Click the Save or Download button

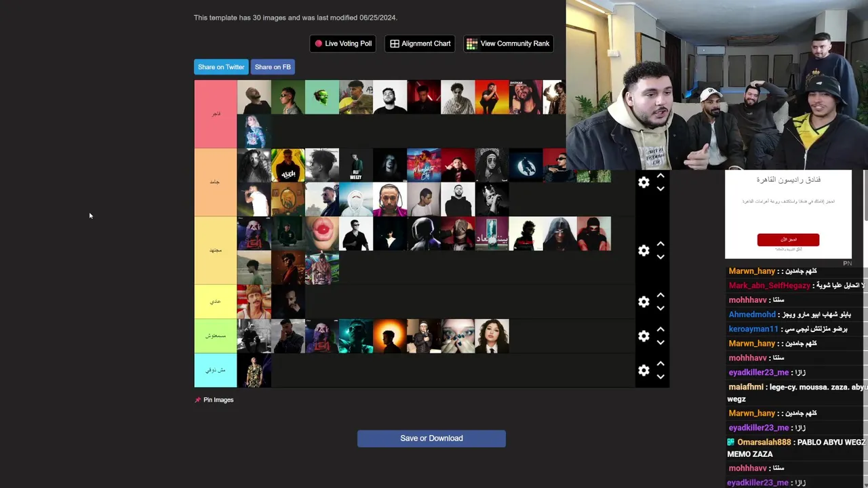431,439
